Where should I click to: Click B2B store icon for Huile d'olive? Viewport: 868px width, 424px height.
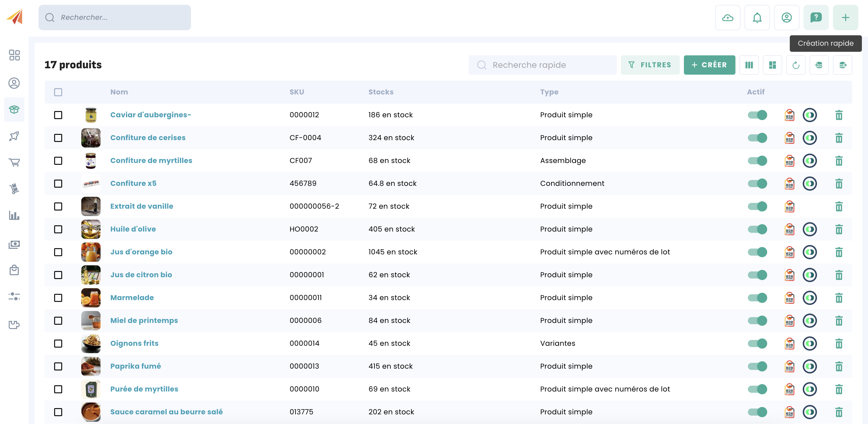pyautogui.click(x=789, y=229)
